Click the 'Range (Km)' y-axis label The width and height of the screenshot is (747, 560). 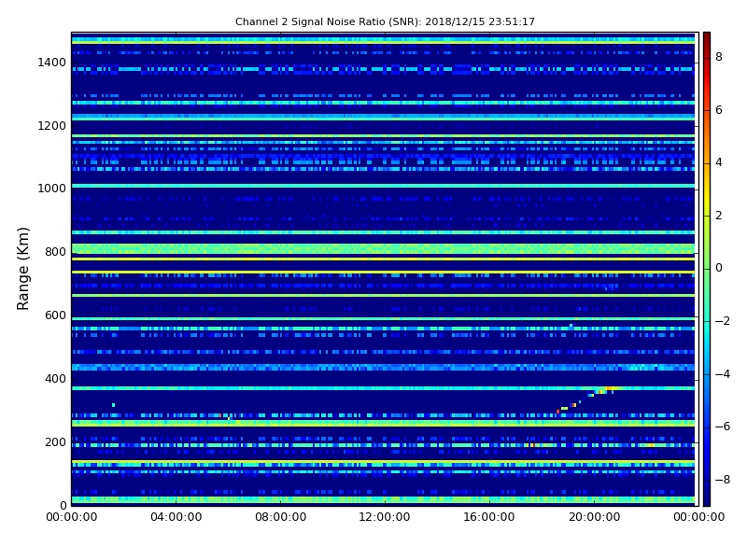pos(22,269)
